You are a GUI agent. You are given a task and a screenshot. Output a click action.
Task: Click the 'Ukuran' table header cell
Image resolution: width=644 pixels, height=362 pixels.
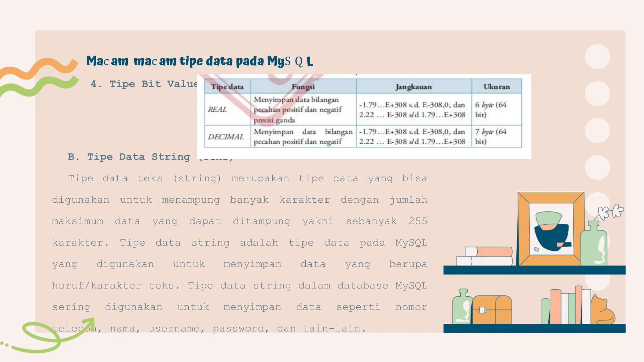click(497, 86)
